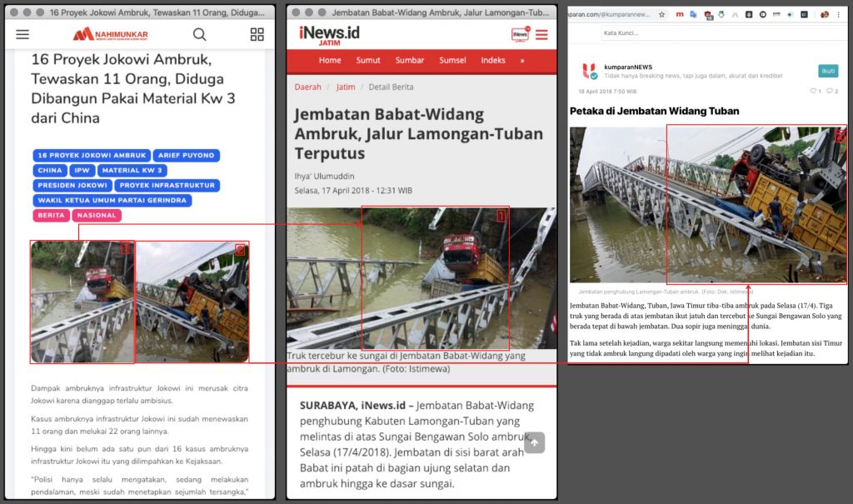Click the Nahimunkar site logo

tap(111, 35)
